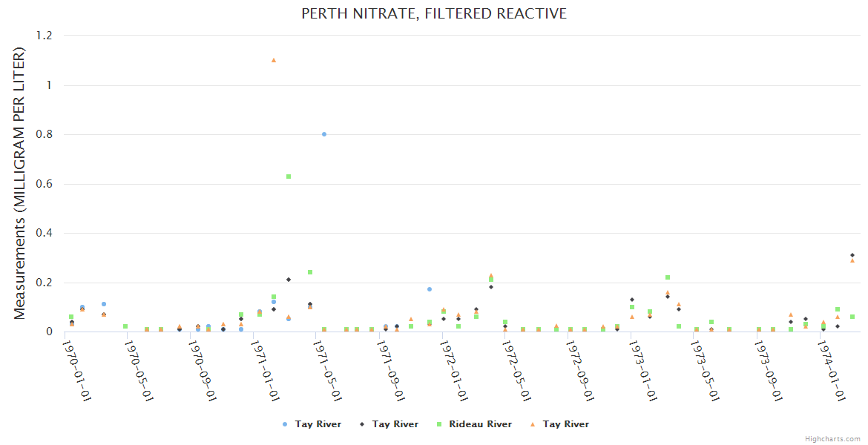Toggle Tay River label beside the orange triangle
The height and width of the screenshot is (445, 868).
[566, 424]
